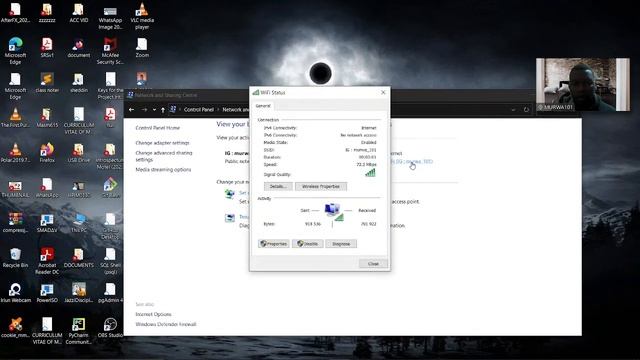The width and height of the screenshot is (640, 360).
Task: Open the Firefox desktop shortcut
Action: point(47,153)
